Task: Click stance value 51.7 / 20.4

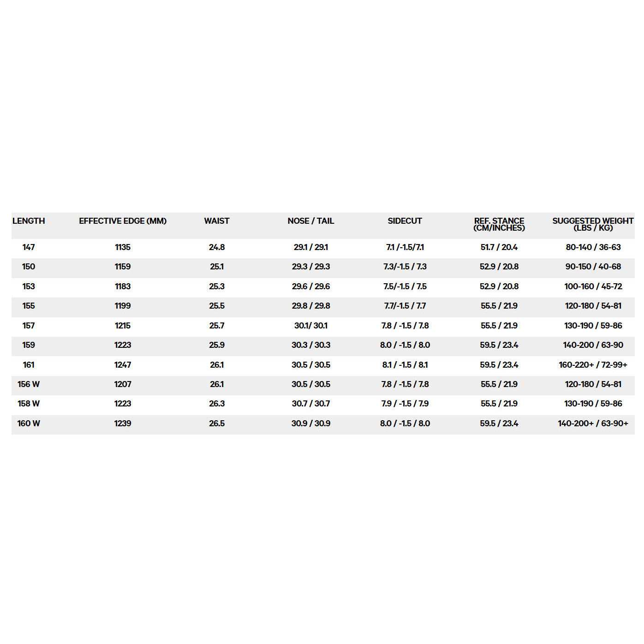Action: point(499,247)
